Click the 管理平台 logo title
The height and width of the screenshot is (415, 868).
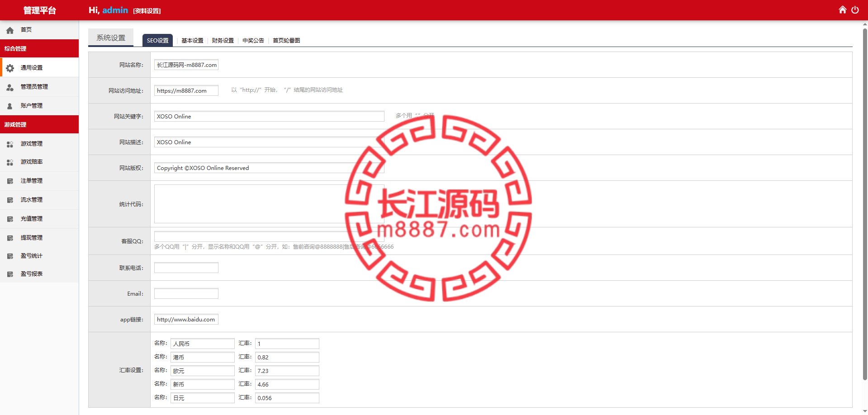click(x=39, y=10)
